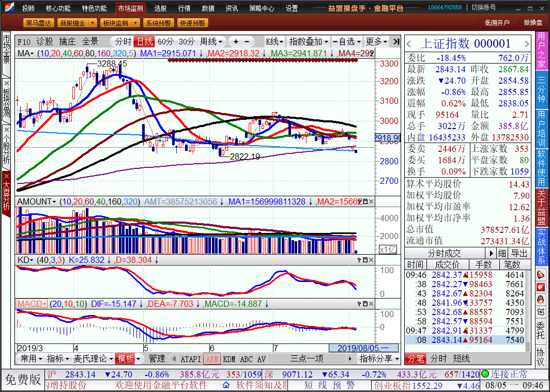Close the AMOUNT indicator panel
Screen dimensions: 550x392
371,202
